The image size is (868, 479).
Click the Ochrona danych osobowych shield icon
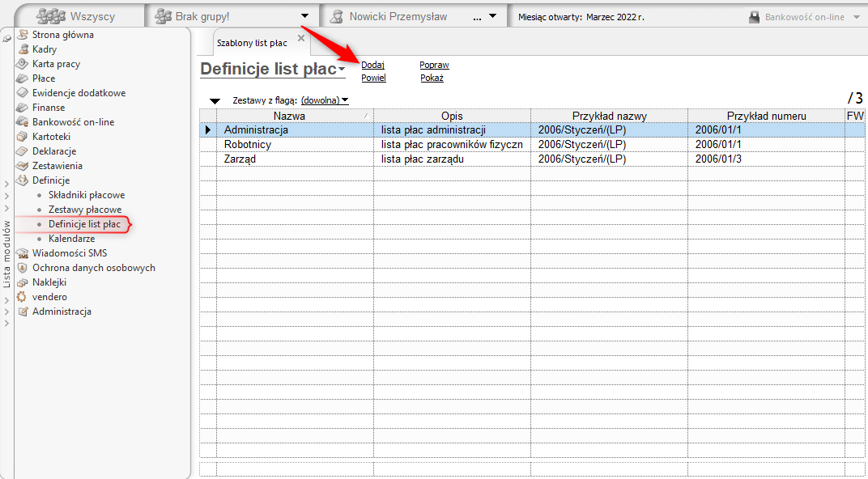point(23,268)
